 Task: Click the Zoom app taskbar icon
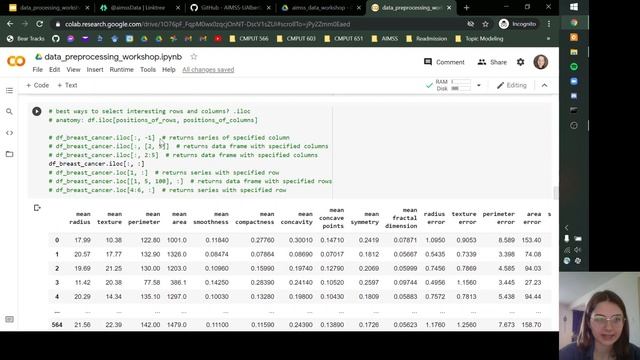(x=574, y=81)
